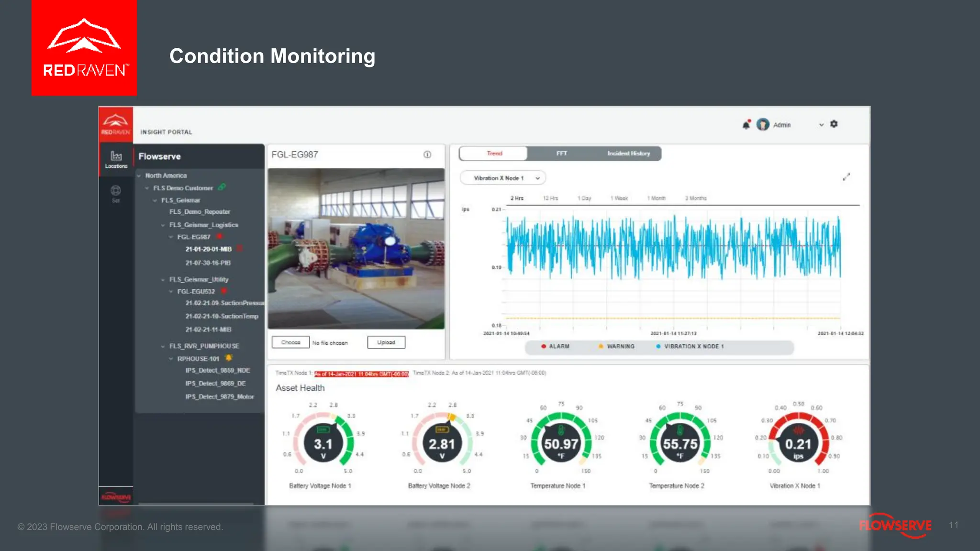Collapse the FGL-EG987 tree node
This screenshot has height=551, width=980.
point(171,237)
